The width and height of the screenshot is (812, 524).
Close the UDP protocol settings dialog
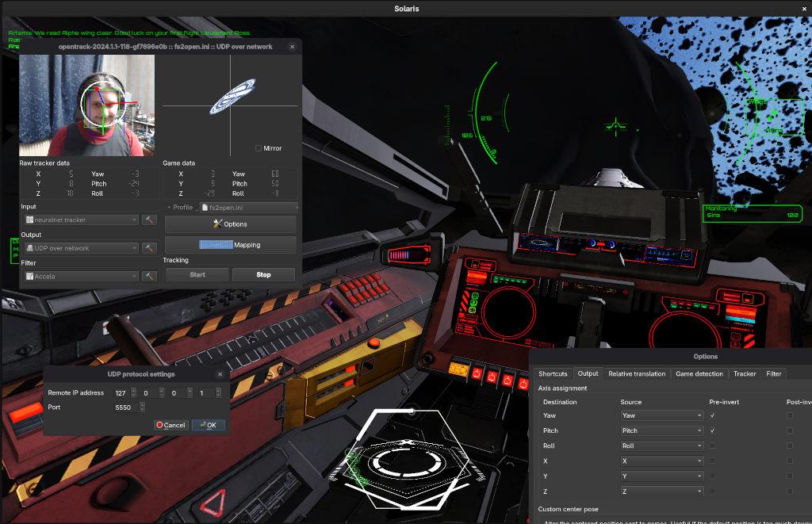(x=220, y=374)
